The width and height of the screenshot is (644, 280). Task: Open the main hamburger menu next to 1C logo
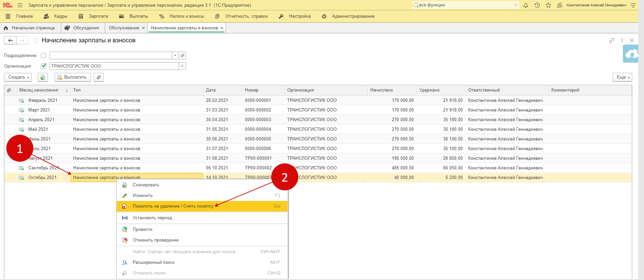[x=20, y=5]
